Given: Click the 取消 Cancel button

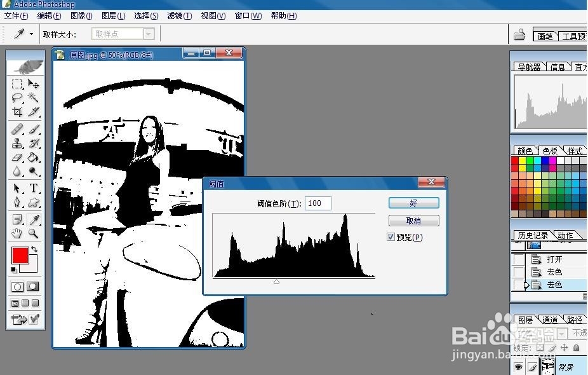Looking at the screenshot, I should (x=413, y=221).
